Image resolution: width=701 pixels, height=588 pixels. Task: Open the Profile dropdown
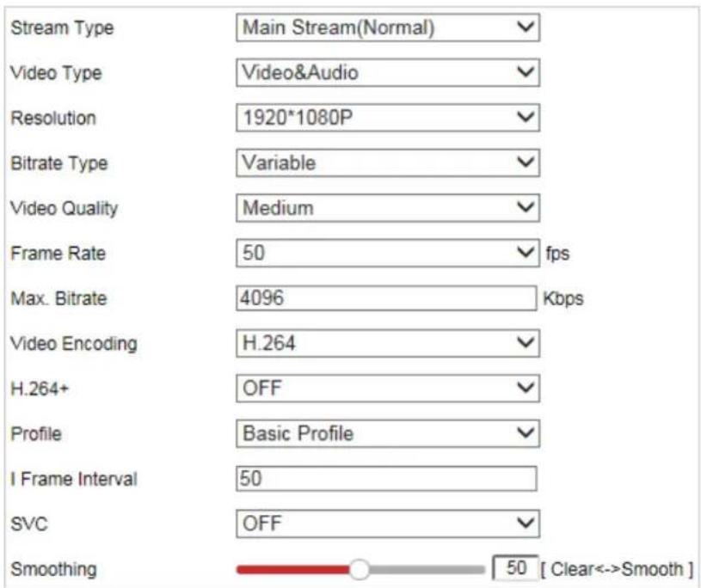(388, 434)
